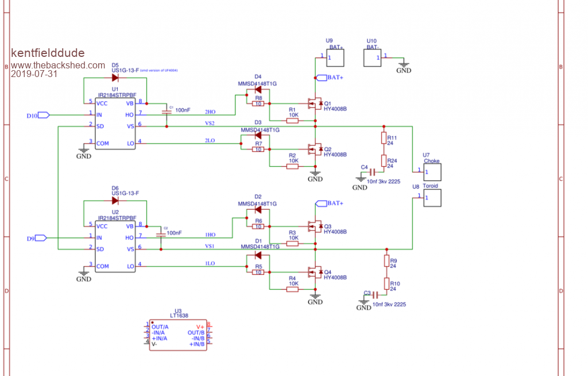This screenshot has height=376, width=588.
Task: Click the C4 capacitor symbol
Action: pyautogui.click(x=372, y=172)
